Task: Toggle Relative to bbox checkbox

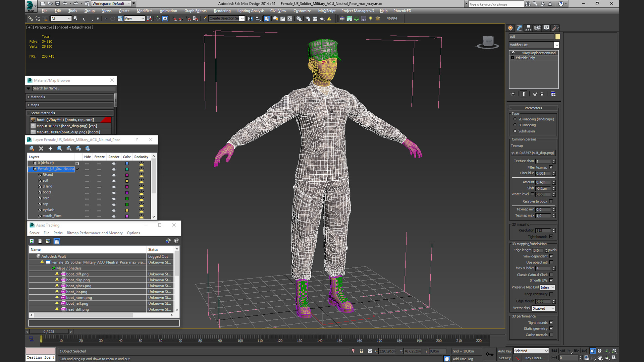Action: (551, 201)
